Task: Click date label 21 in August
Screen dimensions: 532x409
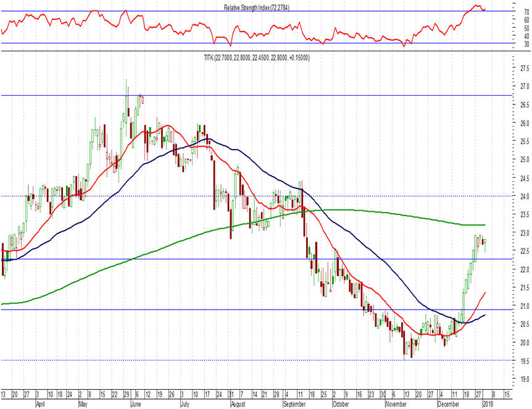Action: [x=265, y=395]
